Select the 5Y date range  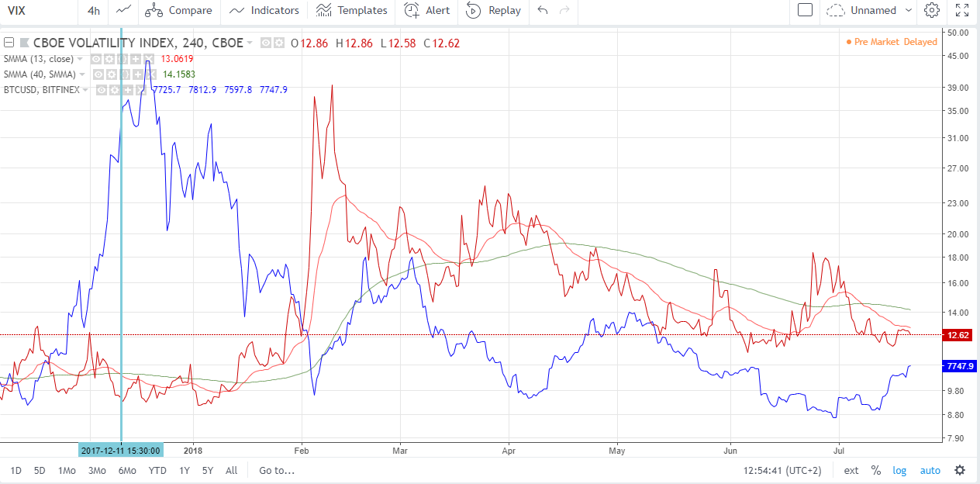pyautogui.click(x=208, y=470)
